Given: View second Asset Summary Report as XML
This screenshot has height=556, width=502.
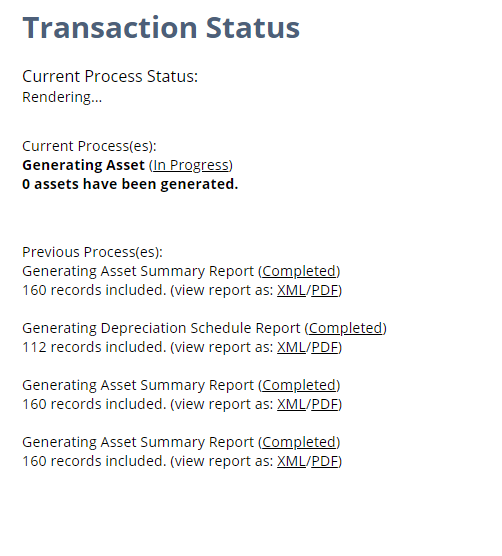Looking at the screenshot, I should pyautogui.click(x=291, y=404).
